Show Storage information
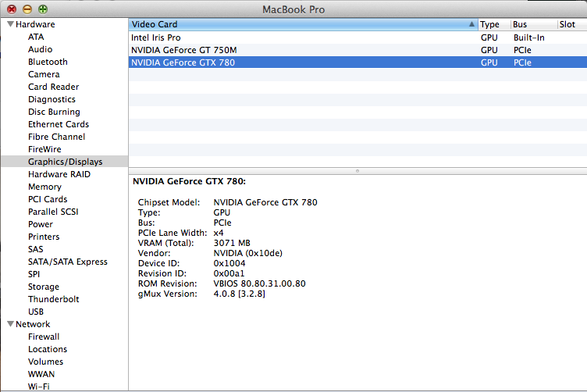 [44, 287]
